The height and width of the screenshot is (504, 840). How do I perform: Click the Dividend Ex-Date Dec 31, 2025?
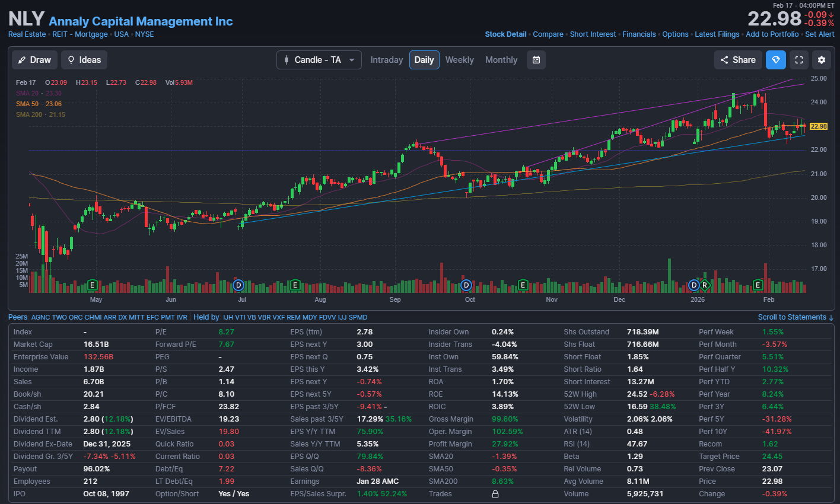pos(107,444)
